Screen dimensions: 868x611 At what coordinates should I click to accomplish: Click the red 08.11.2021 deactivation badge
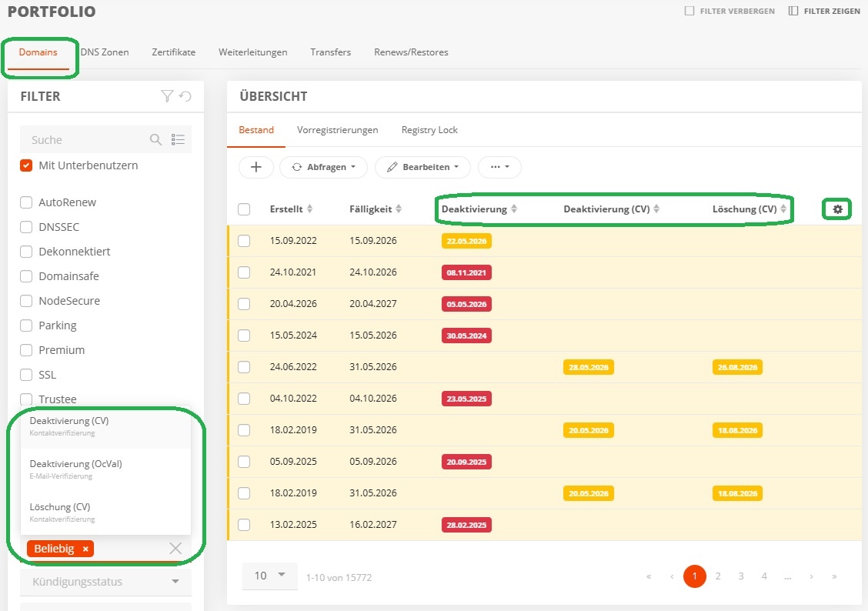tap(466, 272)
